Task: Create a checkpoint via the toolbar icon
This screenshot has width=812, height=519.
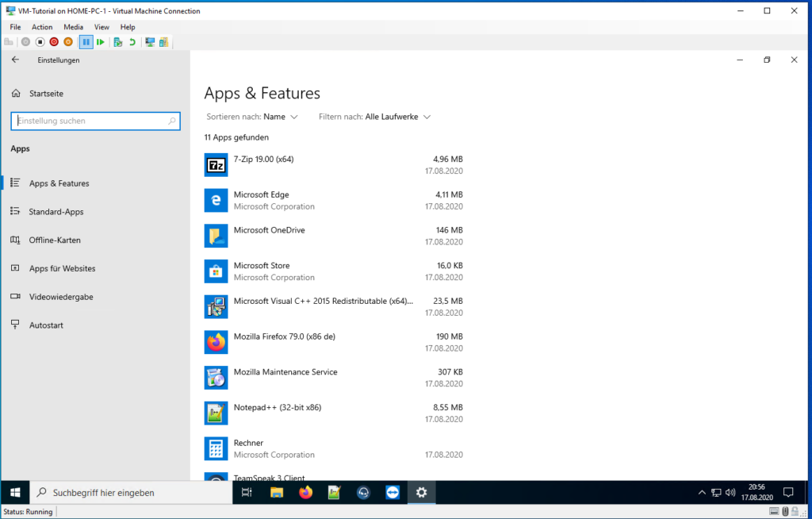Action: (118, 42)
